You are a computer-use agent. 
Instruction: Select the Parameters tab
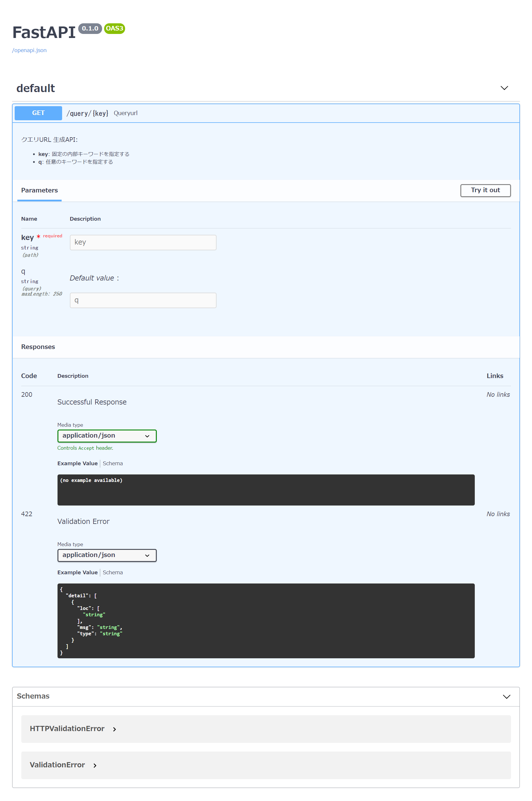[x=39, y=190]
